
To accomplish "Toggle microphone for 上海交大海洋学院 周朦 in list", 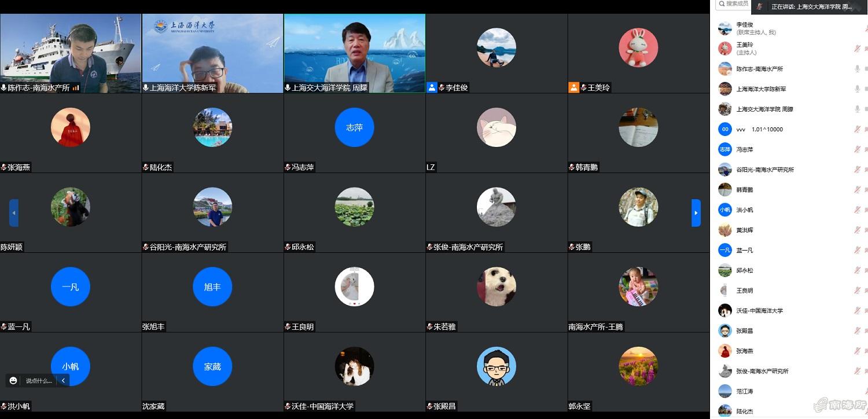I will click(857, 109).
